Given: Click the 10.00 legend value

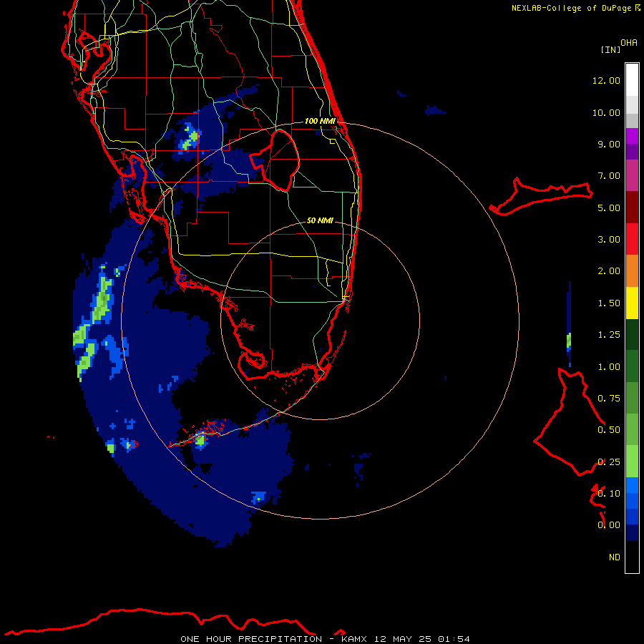Looking at the screenshot, I should [606, 112].
